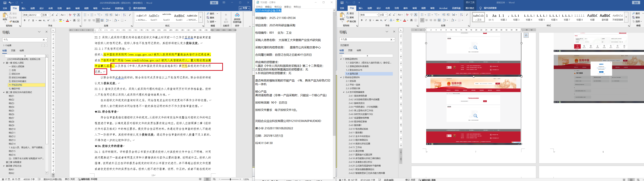
Task: Open 插入 tab in left Word
Action: 24,8
